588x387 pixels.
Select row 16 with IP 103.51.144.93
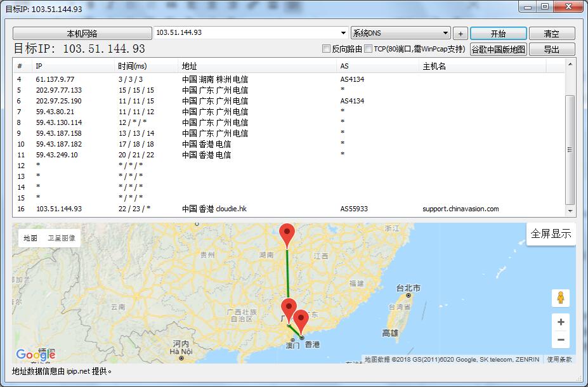pyautogui.click(x=59, y=209)
